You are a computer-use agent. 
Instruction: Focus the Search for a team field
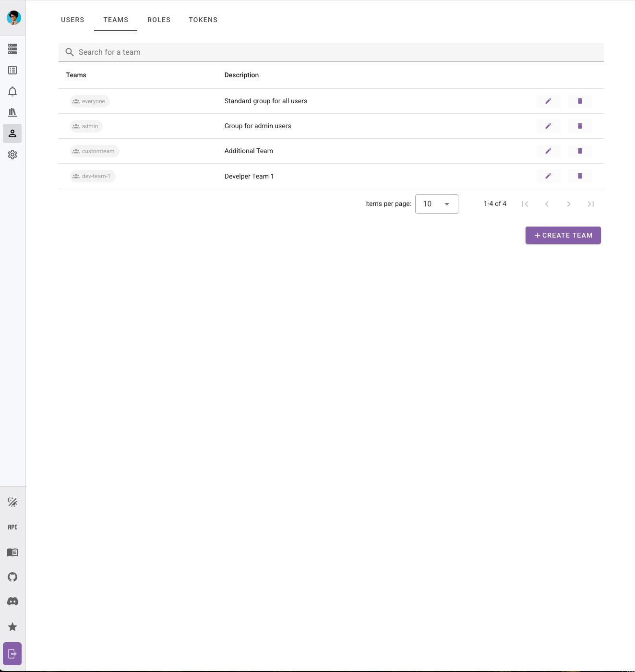tap(331, 52)
